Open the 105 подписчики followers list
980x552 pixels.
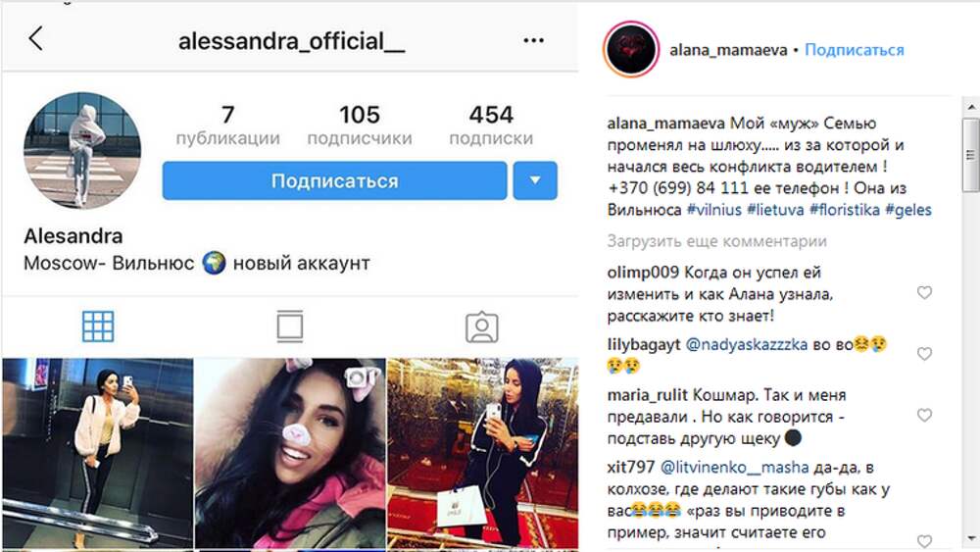(360, 125)
